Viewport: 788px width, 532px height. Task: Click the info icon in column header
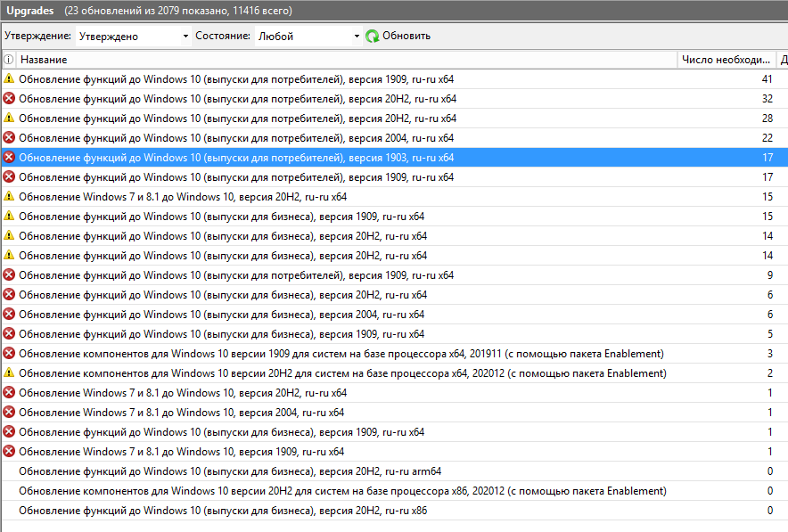coord(9,60)
